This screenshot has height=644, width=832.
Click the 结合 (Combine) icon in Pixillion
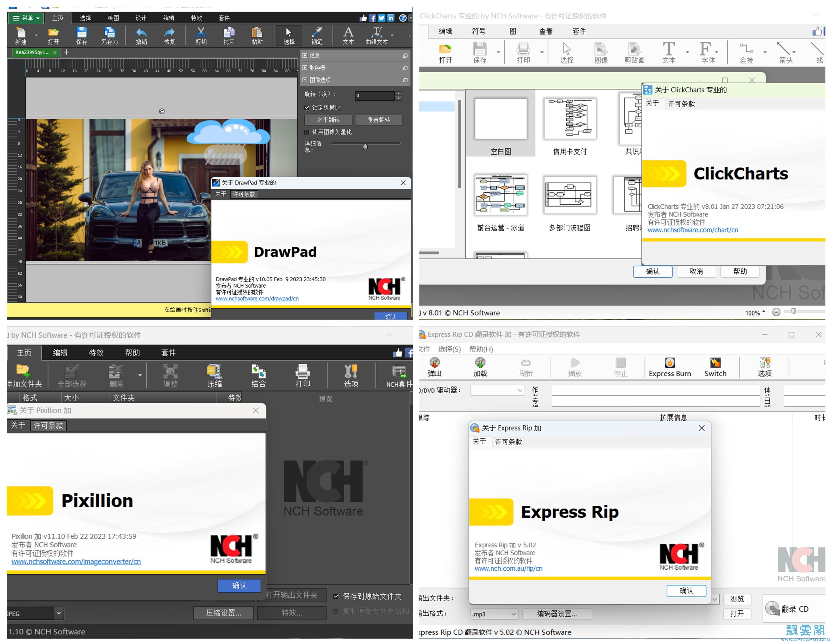pos(258,375)
